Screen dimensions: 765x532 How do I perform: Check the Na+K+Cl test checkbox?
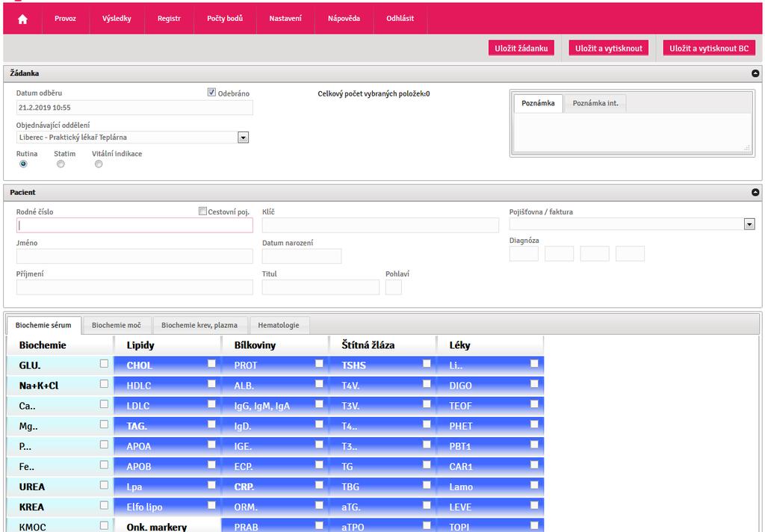coord(104,383)
